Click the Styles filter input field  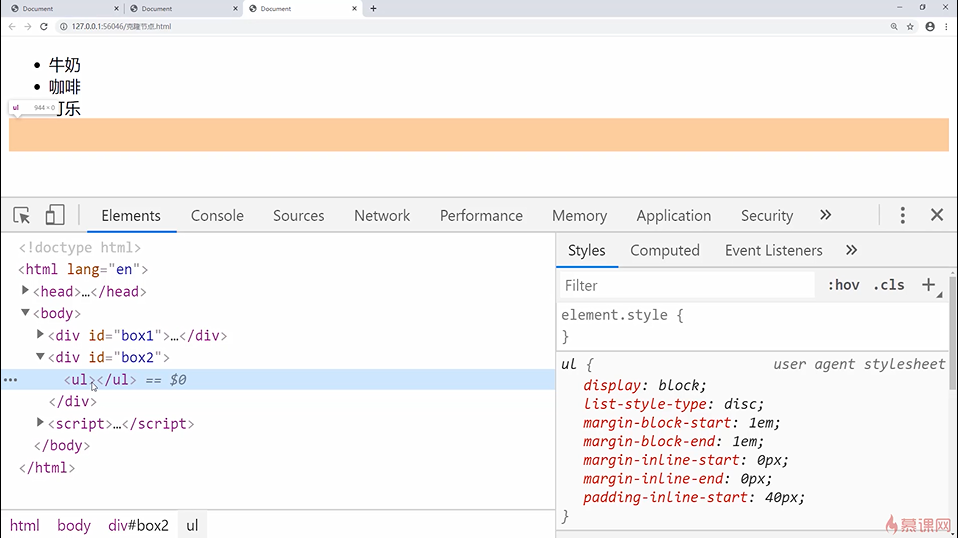point(688,285)
